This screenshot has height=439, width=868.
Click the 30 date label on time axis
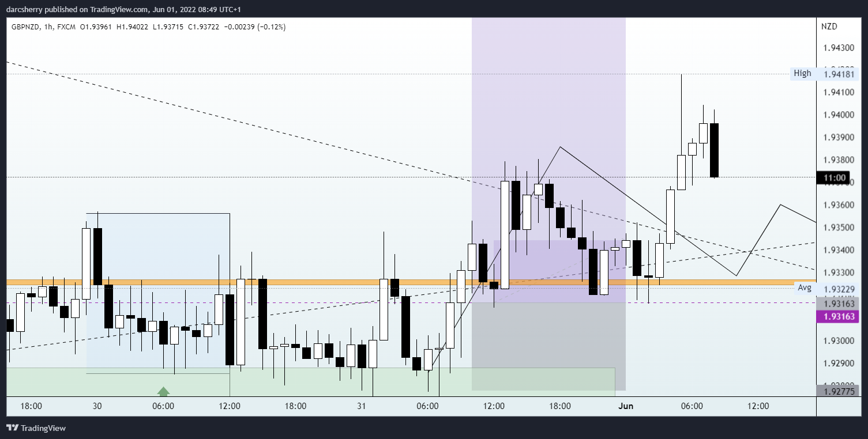click(x=97, y=406)
